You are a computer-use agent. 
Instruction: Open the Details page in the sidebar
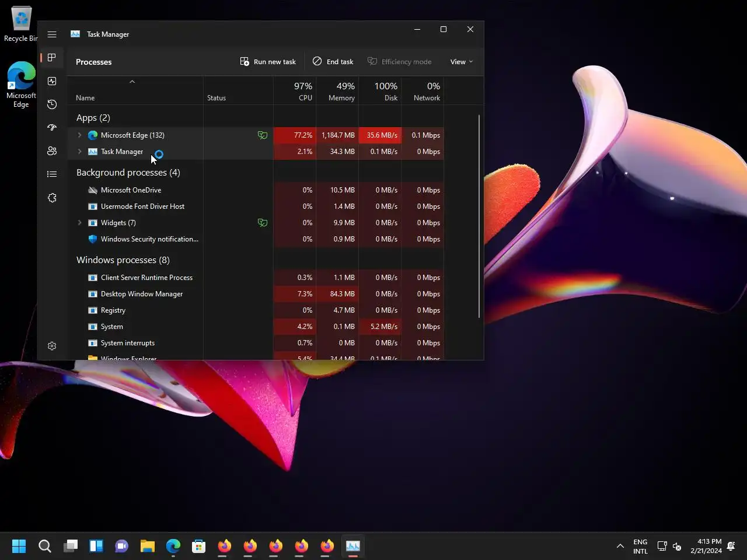click(52, 174)
